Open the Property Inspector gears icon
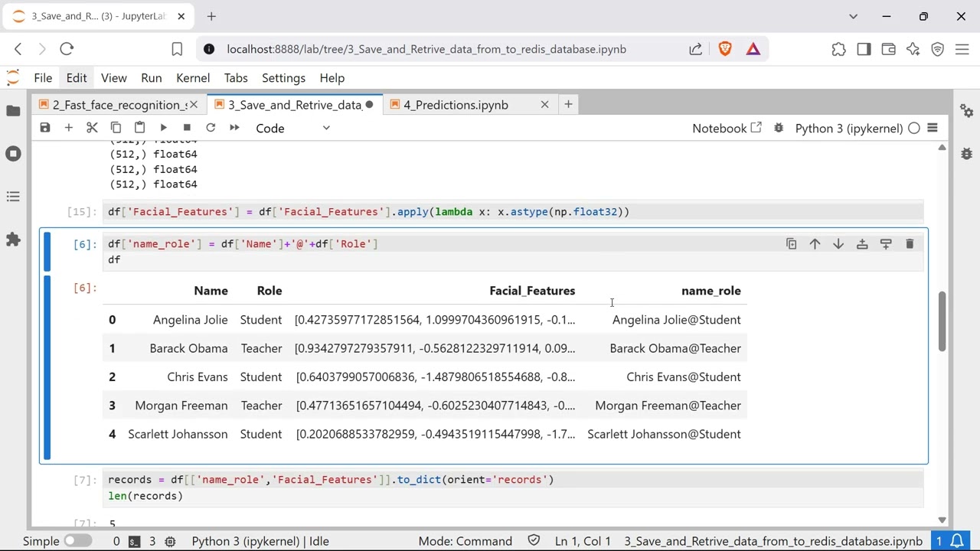This screenshot has width=980, height=551. [x=967, y=111]
